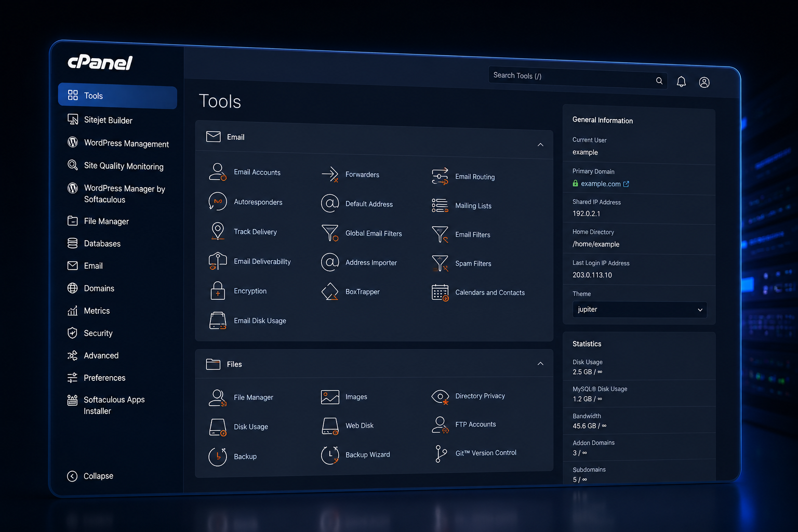Open the Autoresponders icon
The image size is (798, 532).
(218, 202)
